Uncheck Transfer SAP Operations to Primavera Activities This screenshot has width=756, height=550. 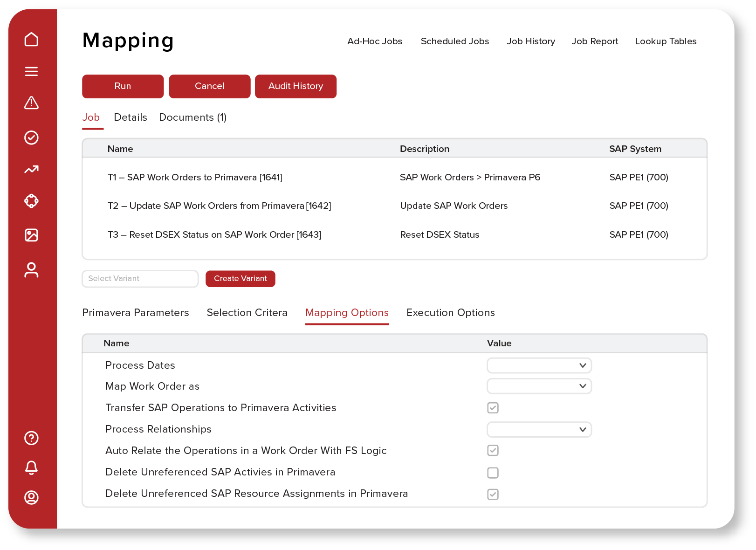click(x=493, y=408)
